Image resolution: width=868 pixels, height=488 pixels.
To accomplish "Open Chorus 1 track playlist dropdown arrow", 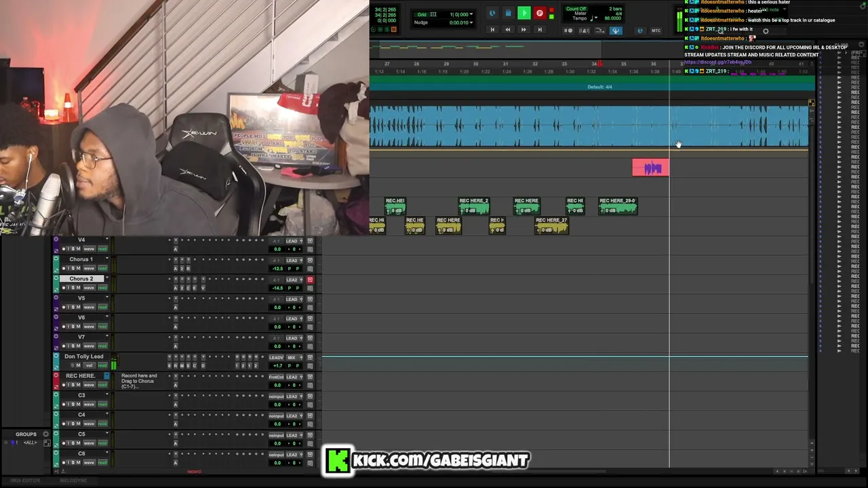I will pyautogui.click(x=107, y=258).
